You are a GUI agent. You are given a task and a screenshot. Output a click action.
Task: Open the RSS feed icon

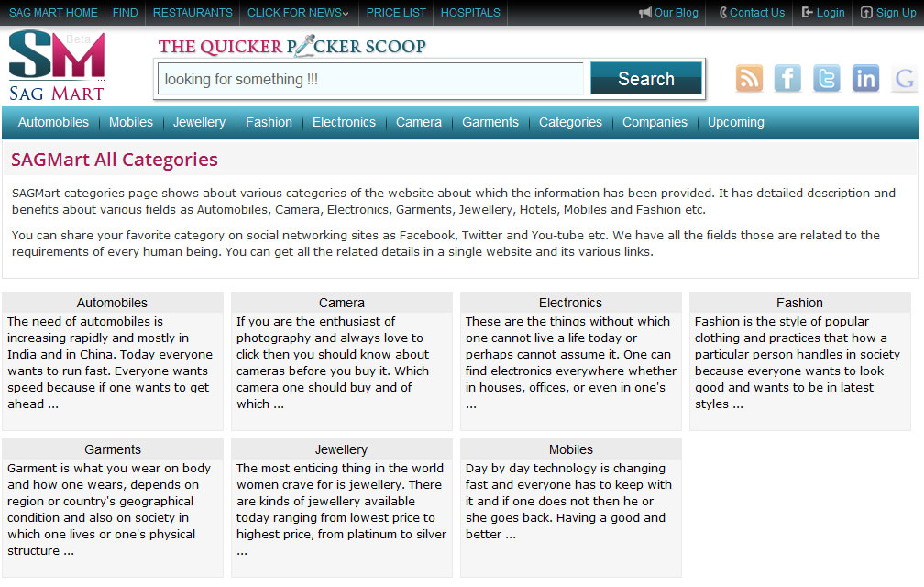pyautogui.click(x=749, y=78)
